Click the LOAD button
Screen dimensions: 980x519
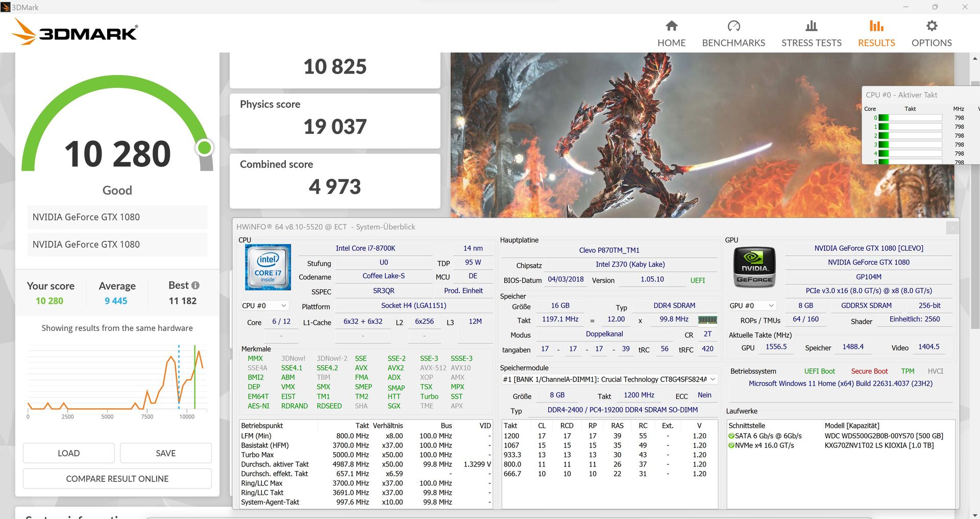[x=69, y=453]
